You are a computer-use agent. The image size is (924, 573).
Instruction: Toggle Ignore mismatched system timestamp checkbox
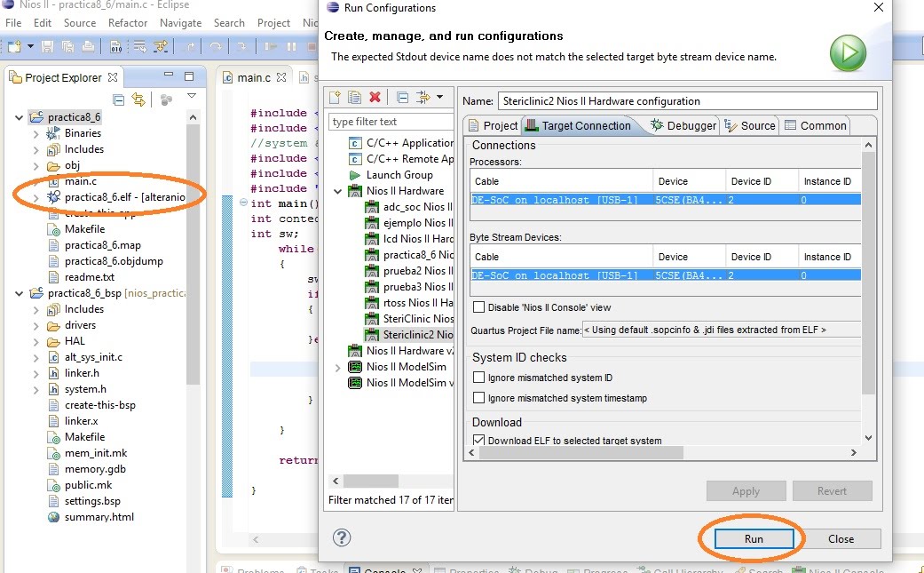478,398
